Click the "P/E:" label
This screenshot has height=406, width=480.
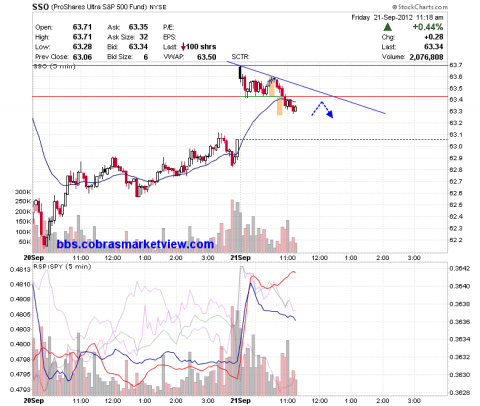(x=168, y=27)
